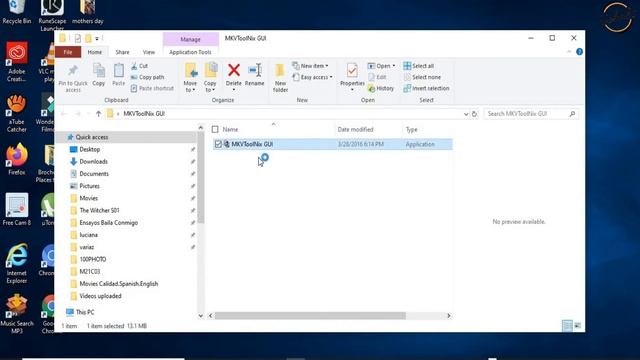Switch to the Home tab
The height and width of the screenshot is (360, 640).
pos(95,52)
